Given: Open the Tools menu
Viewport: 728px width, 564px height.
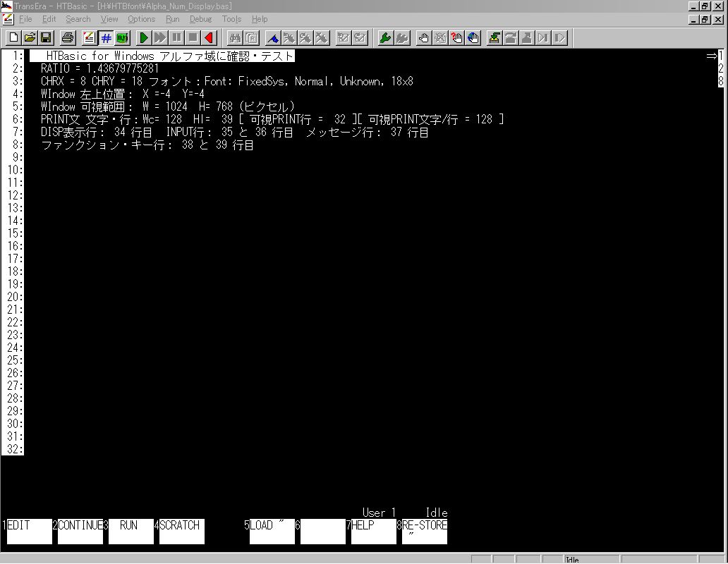Looking at the screenshot, I should click(231, 19).
